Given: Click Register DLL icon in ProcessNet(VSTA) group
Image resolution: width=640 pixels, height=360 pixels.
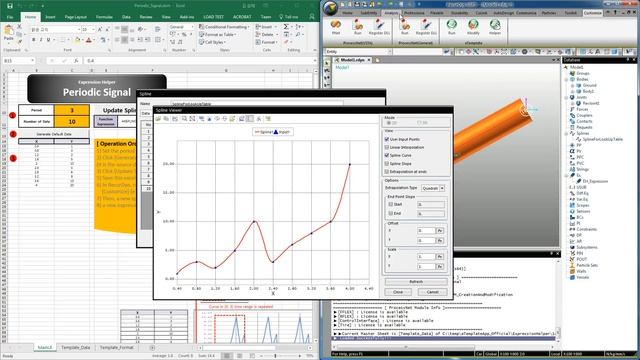Looking at the screenshot, I should click(379, 26).
